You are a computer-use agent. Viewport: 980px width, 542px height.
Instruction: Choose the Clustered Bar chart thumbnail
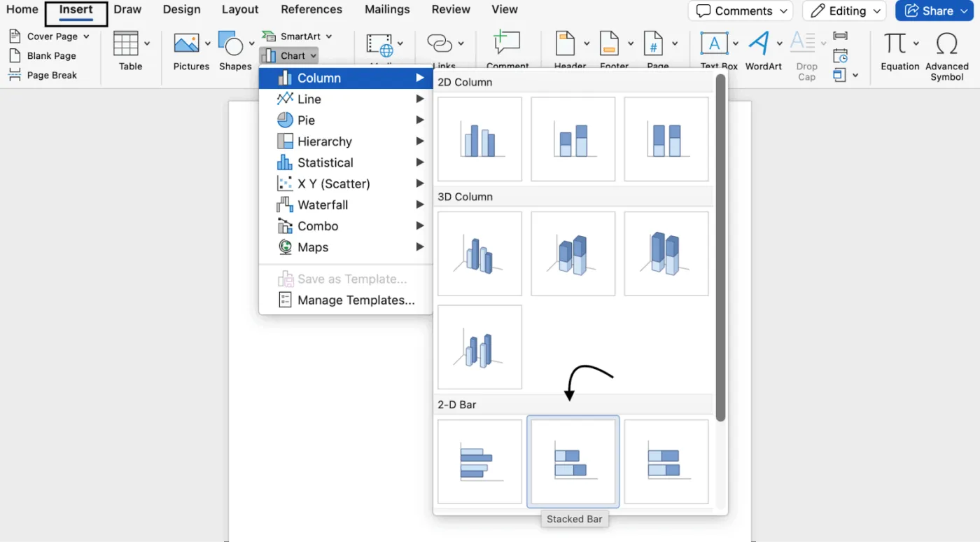coord(479,461)
